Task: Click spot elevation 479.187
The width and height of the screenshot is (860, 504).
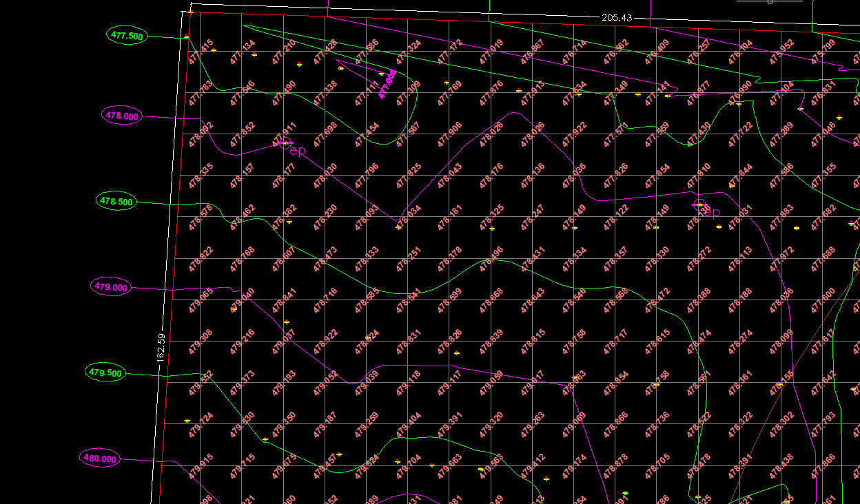Action: pos(325,425)
